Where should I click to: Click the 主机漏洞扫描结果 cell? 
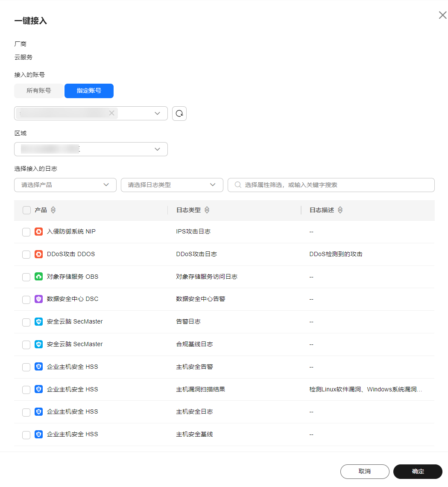click(201, 389)
